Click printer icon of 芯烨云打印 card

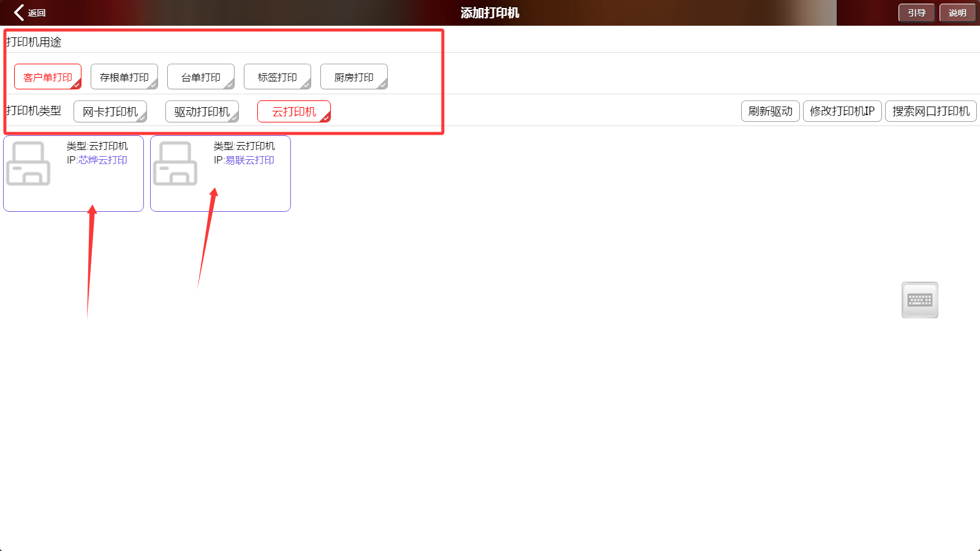click(28, 163)
